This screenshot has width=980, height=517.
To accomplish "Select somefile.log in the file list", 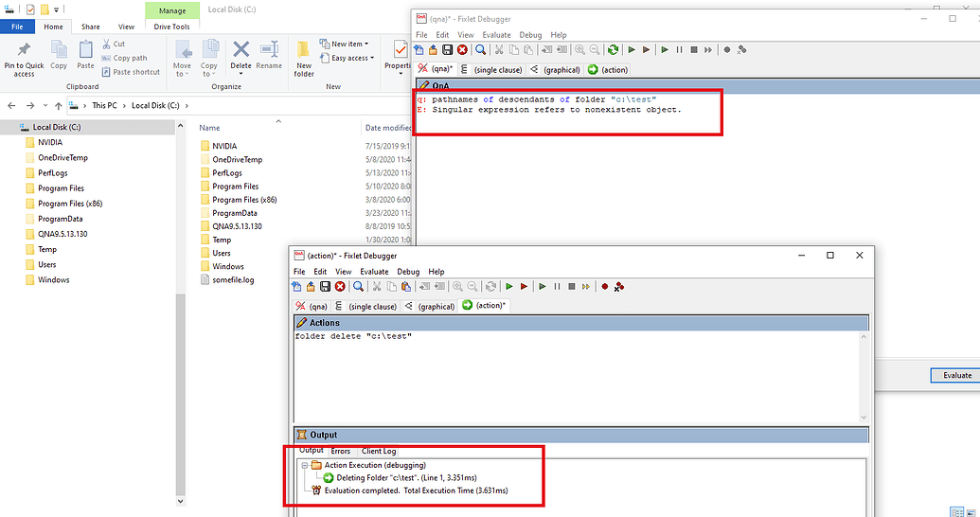I will point(233,280).
